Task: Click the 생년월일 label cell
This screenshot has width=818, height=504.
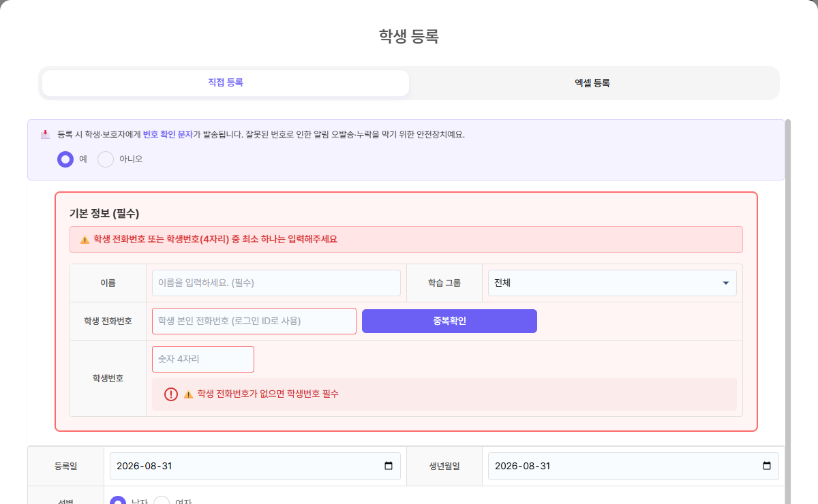Action: (x=444, y=466)
